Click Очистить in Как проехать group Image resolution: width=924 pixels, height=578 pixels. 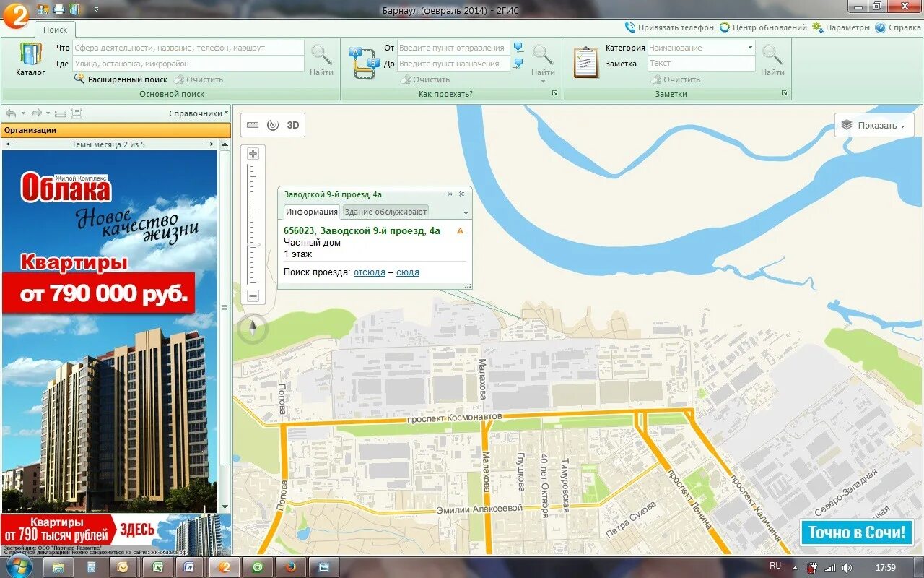tap(426, 79)
